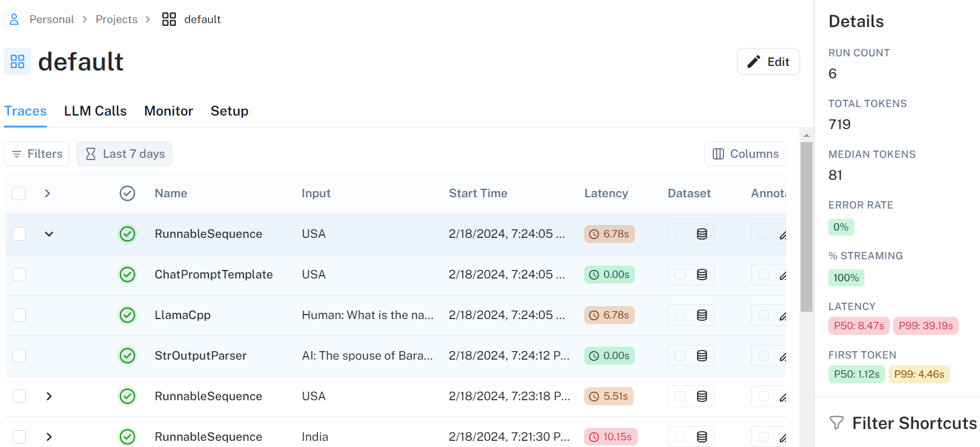Click the annotate pencil in StrOutputParser row
The image size is (980, 447).
coord(783,356)
